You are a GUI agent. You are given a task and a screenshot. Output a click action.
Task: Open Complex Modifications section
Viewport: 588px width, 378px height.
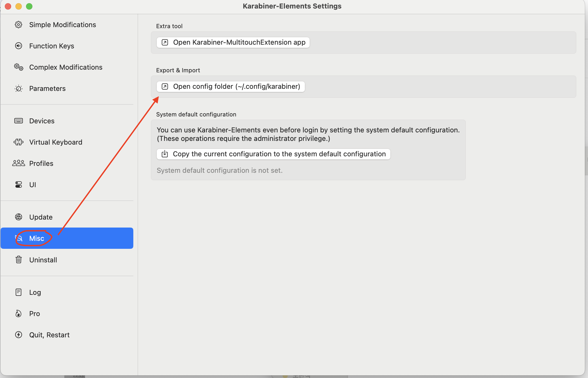pos(67,67)
